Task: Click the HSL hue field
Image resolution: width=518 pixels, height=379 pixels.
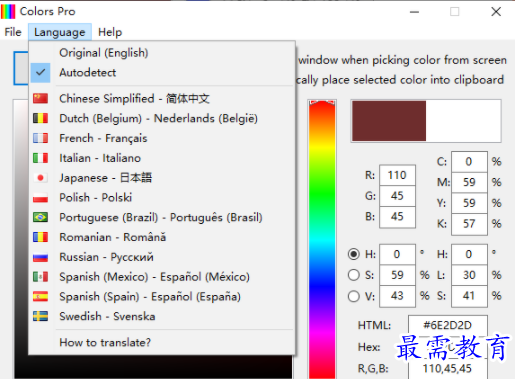Action: click(x=469, y=254)
